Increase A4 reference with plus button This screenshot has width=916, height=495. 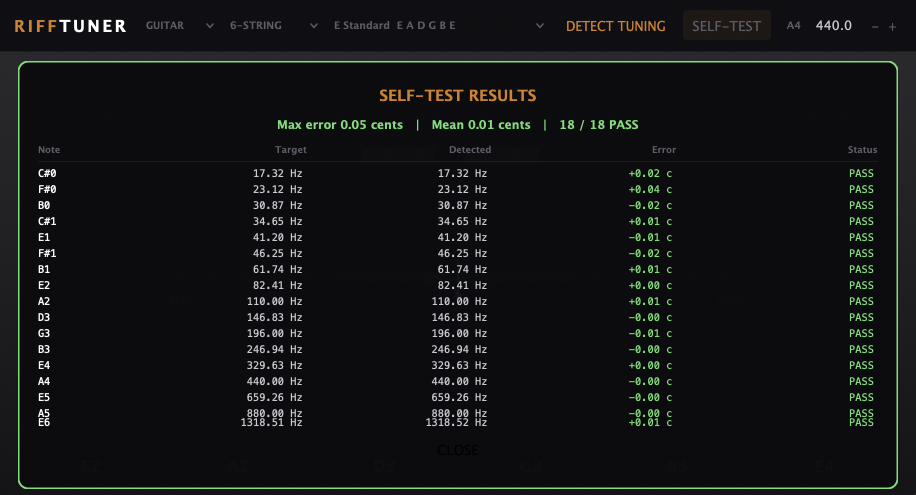pos(892,27)
